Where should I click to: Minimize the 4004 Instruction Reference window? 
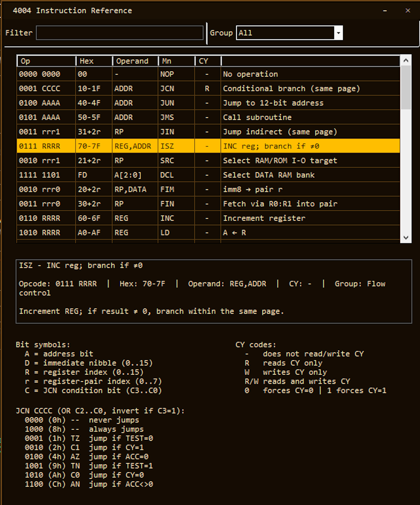pyautogui.click(x=385, y=11)
